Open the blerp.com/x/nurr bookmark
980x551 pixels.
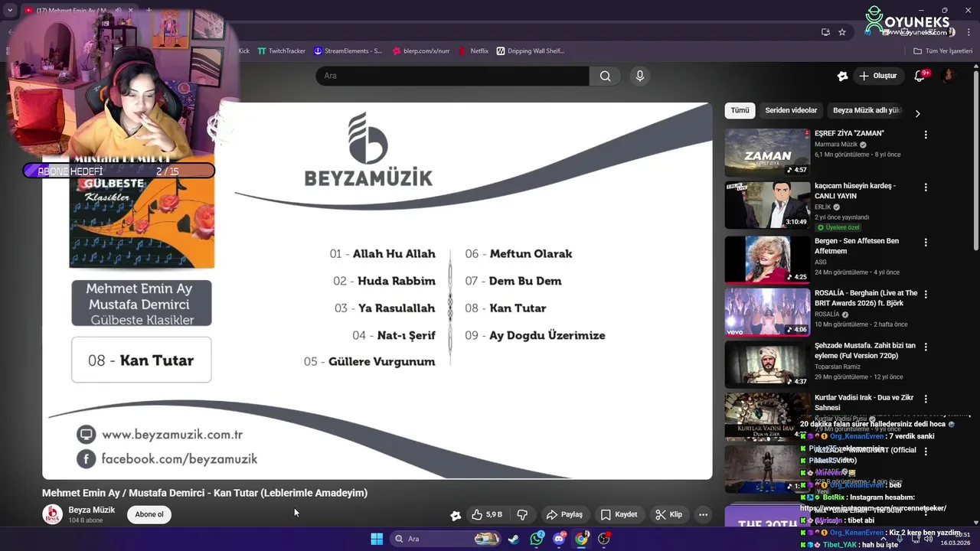point(421,51)
